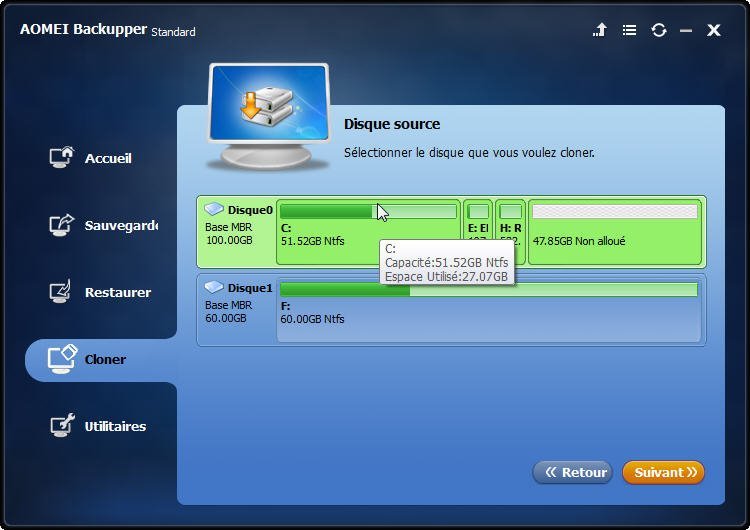Click the clone disk monitor illustration

point(269,116)
